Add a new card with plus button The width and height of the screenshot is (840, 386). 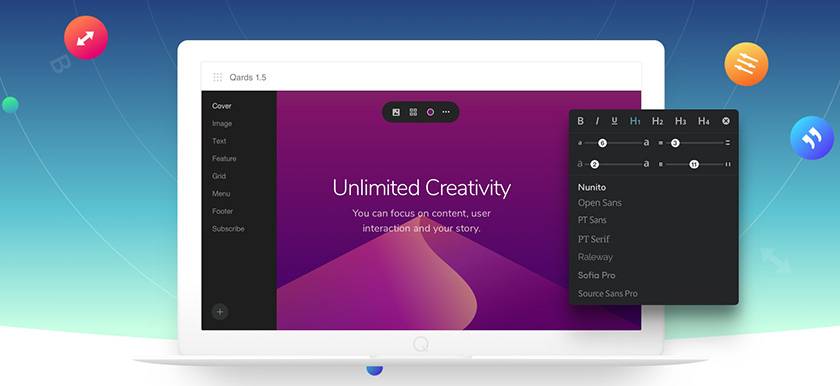(220, 312)
